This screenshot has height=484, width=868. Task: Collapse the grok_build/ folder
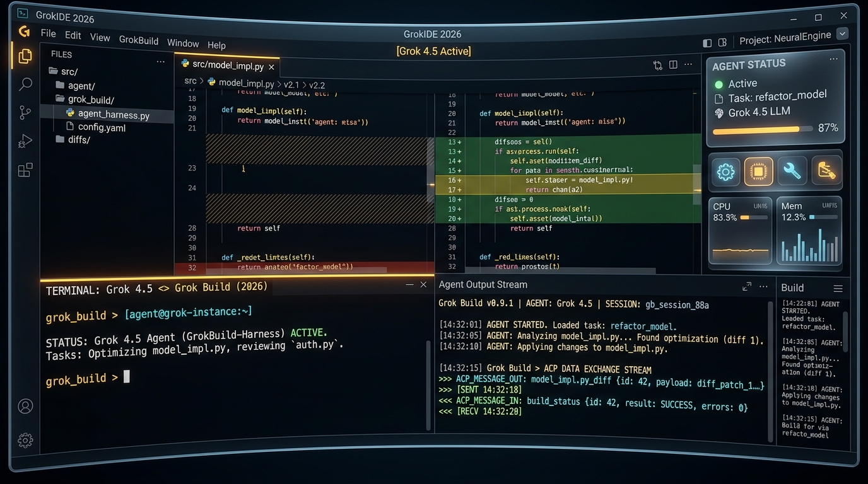point(85,100)
